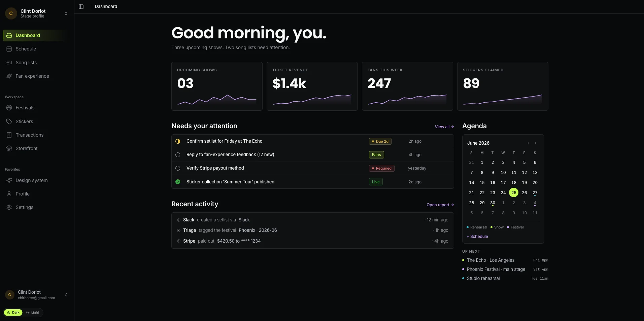The width and height of the screenshot is (644, 321).
Task: Click the Stickers tag icon
Action: point(9,121)
